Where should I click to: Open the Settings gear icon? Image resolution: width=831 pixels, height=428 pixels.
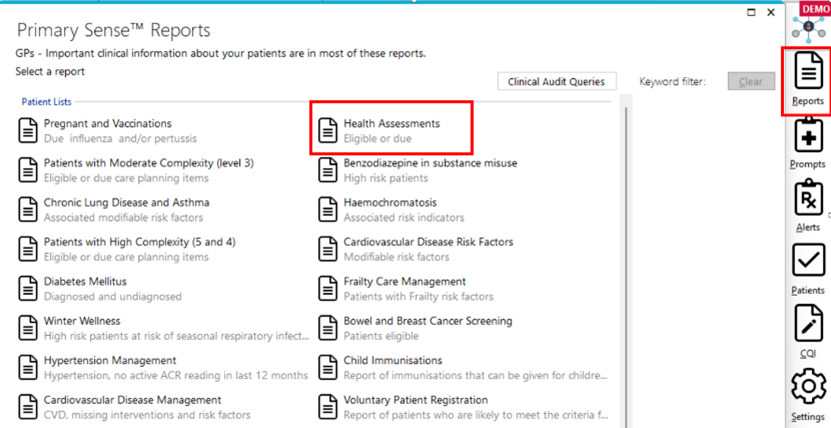[x=808, y=386]
